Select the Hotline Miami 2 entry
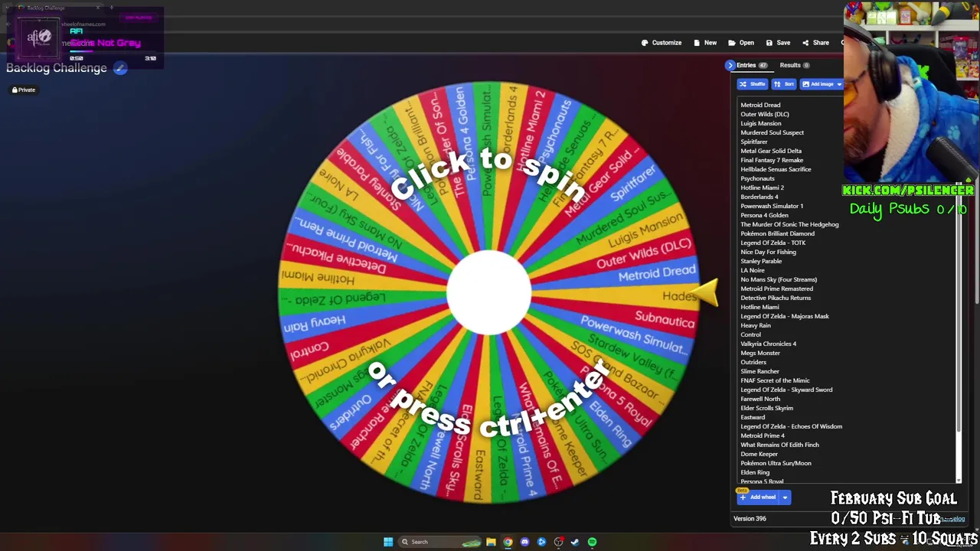Image resolution: width=980 pixels, height=551 pixels. (x=762, y=188)
